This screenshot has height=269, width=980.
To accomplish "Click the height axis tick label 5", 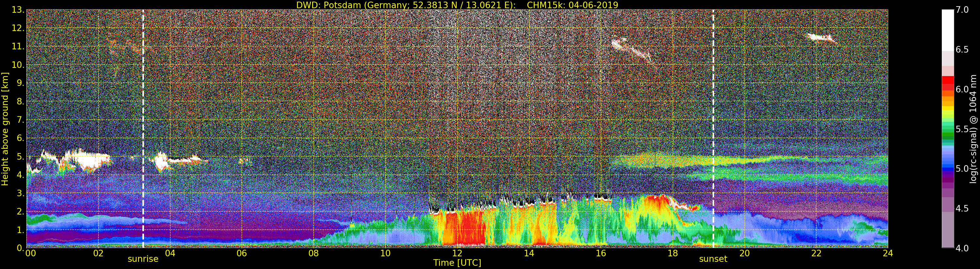I will click(x=20, y=156).
